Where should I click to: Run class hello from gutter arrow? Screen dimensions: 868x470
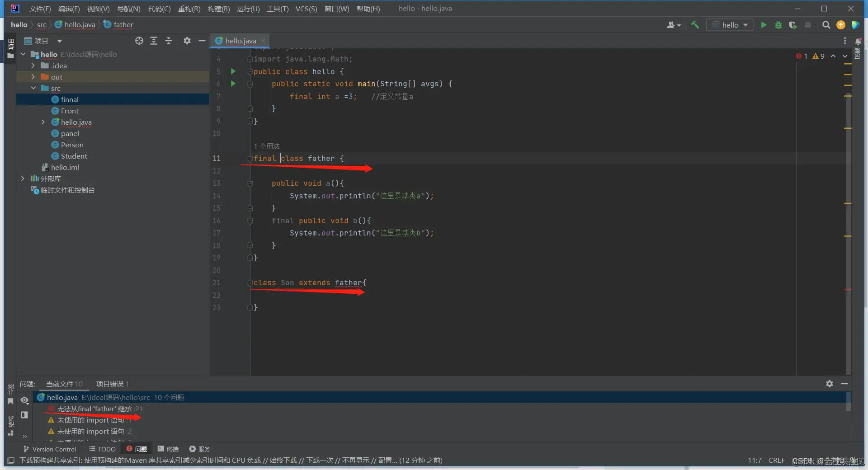pyautogui.click(x=233, y=71)
